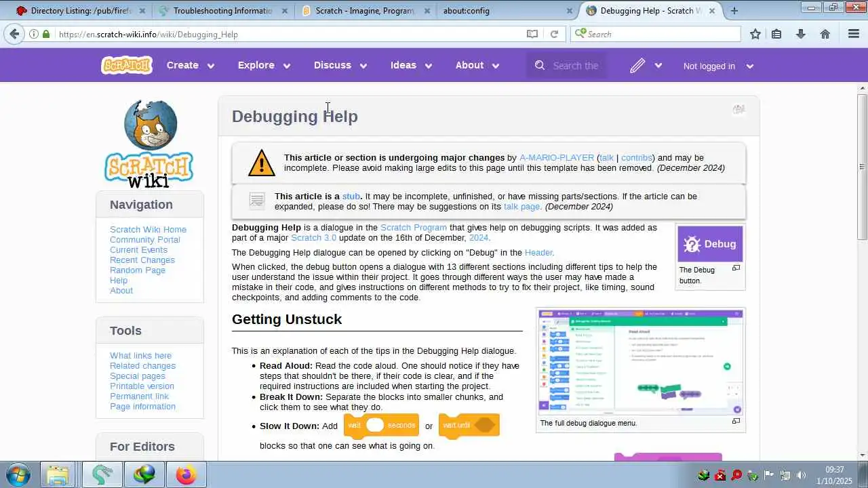Click Firefox icon in the taskbar

point(185,474)
